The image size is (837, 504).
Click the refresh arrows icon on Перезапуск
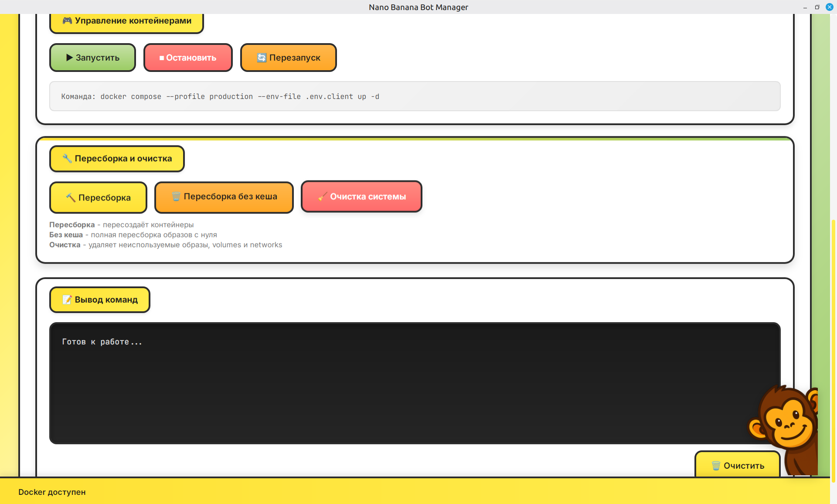click(x=262, y=58)
